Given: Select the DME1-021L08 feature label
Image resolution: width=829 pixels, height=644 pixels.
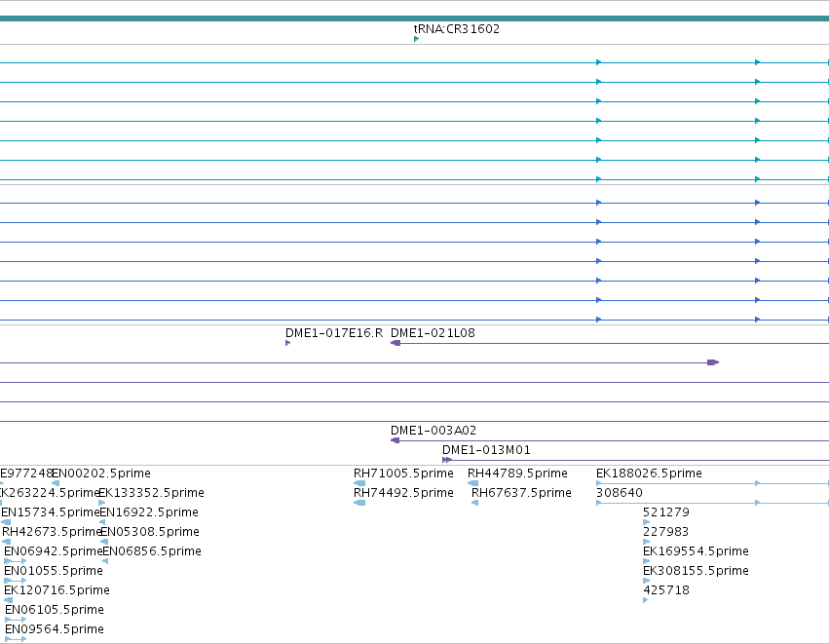Looking at the screenshot, I should tap(433, 332).
